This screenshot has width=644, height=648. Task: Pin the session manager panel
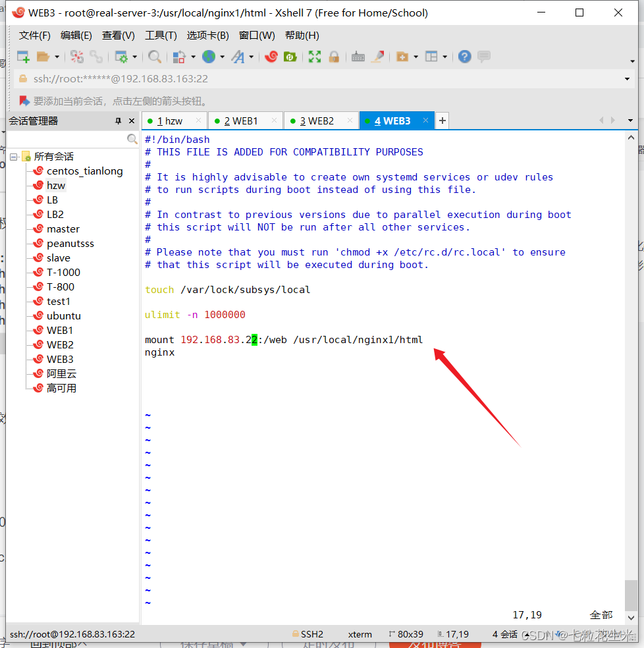119,121
